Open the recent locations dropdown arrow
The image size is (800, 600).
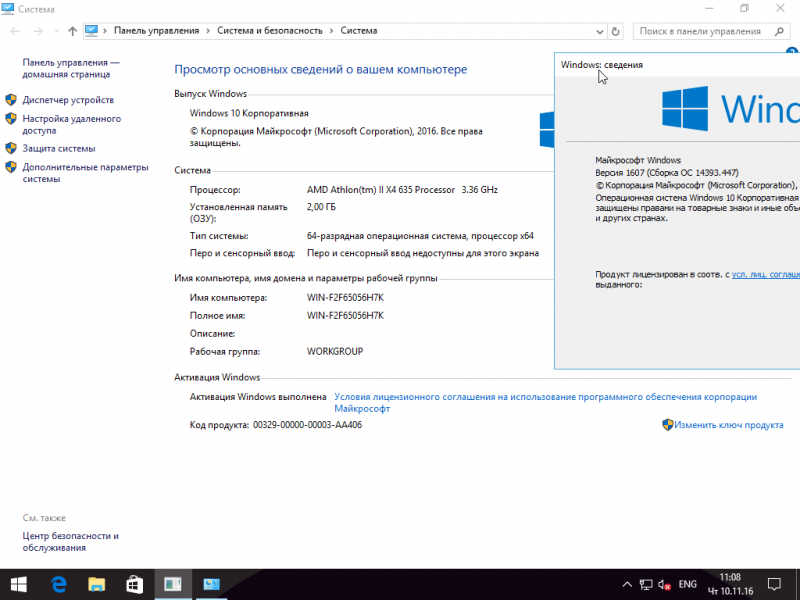tap(56, 31)
